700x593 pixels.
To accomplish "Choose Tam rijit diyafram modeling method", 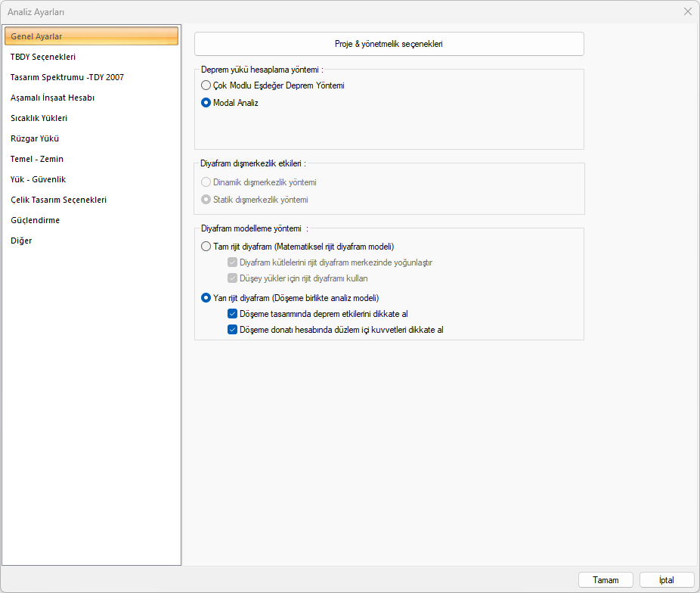I will (x=206, y=246).
